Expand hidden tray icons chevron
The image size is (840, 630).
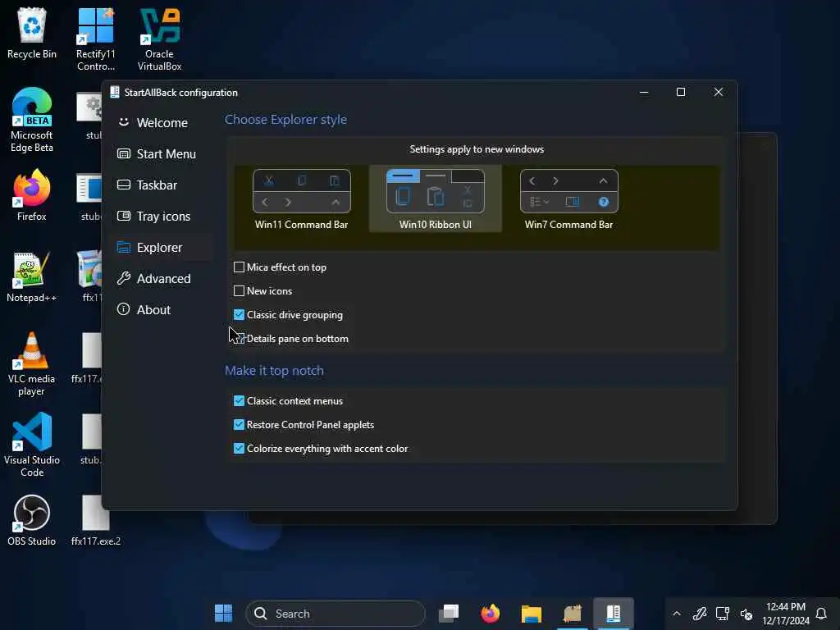[x=677, y=614]
